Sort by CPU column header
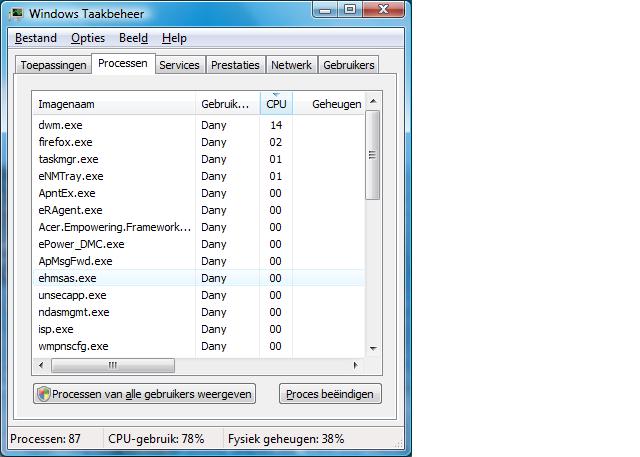Image resolution: width=640 pixels, height=457 pixels. (x=276, y=104)
